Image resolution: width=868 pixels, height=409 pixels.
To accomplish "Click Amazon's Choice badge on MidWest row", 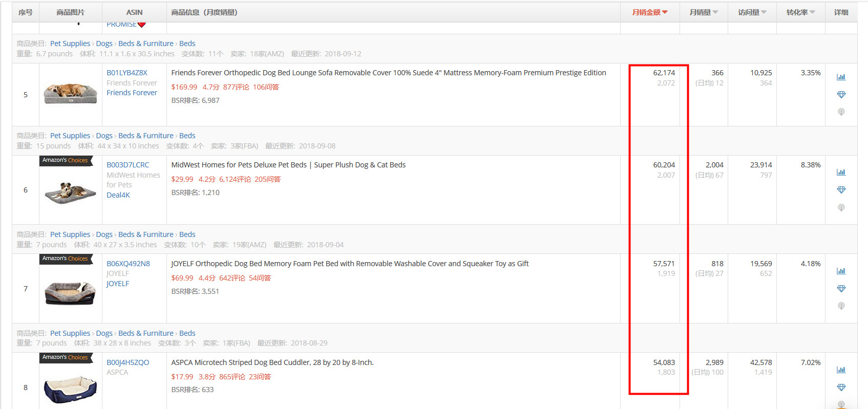I will click(x=66, y=160).
